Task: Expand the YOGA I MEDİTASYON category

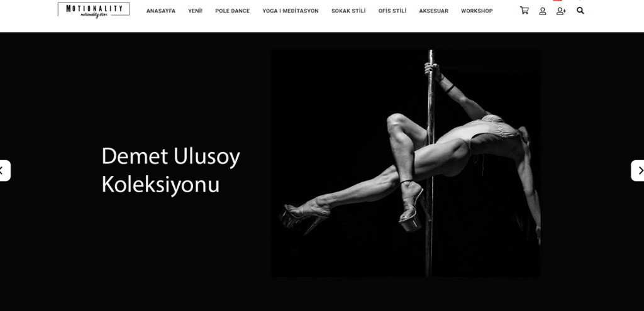Action: point(291,11)
